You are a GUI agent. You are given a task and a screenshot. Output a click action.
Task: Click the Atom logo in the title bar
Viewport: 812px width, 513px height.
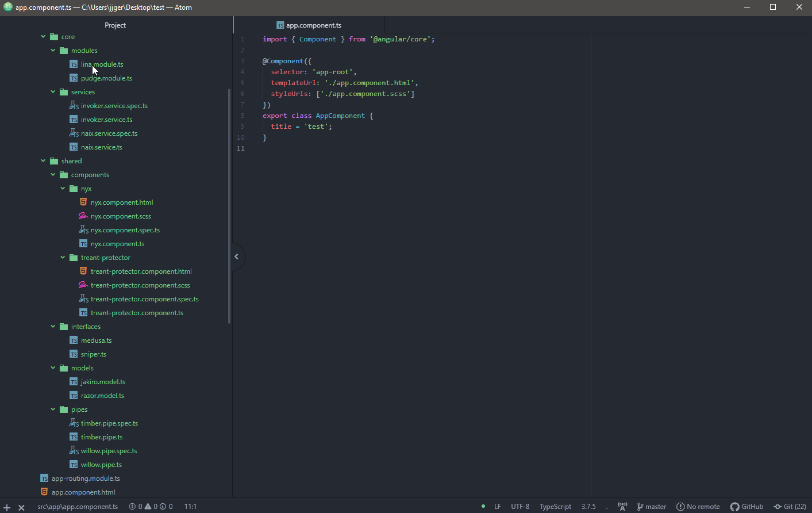pyautogui.click(x=7, y=7)
